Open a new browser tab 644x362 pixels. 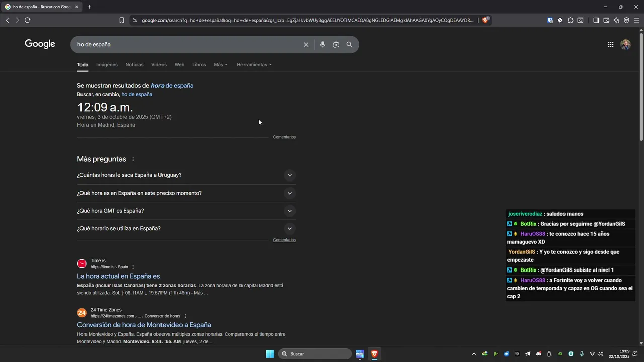click(89, 7)
